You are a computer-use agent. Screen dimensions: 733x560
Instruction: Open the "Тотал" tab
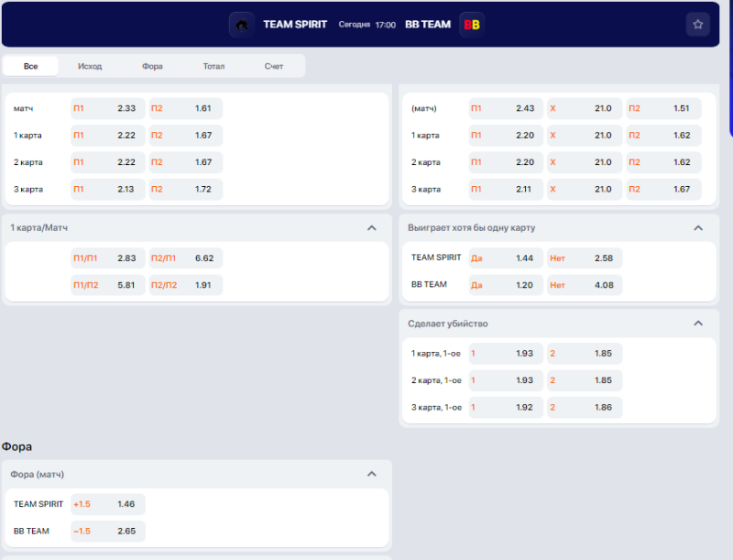coord(213,66)
